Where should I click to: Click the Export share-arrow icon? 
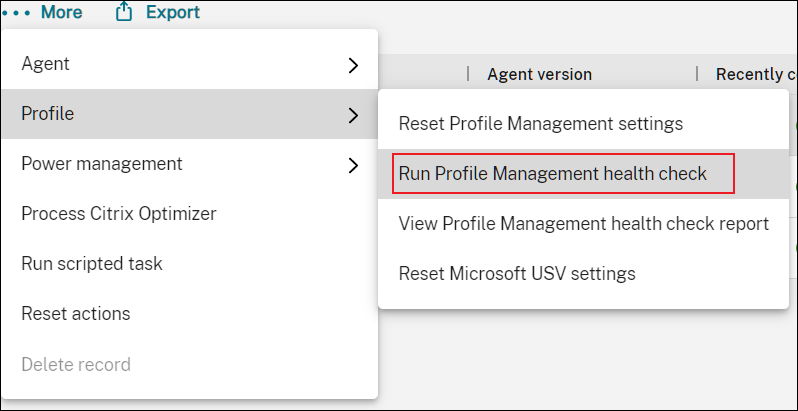[x=124, y=13]
